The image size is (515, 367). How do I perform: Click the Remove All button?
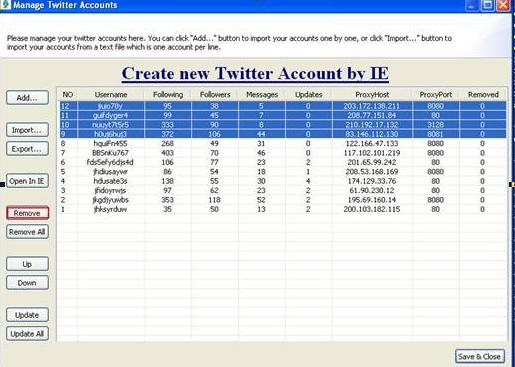pyautogui.click(x=27, y=232)
